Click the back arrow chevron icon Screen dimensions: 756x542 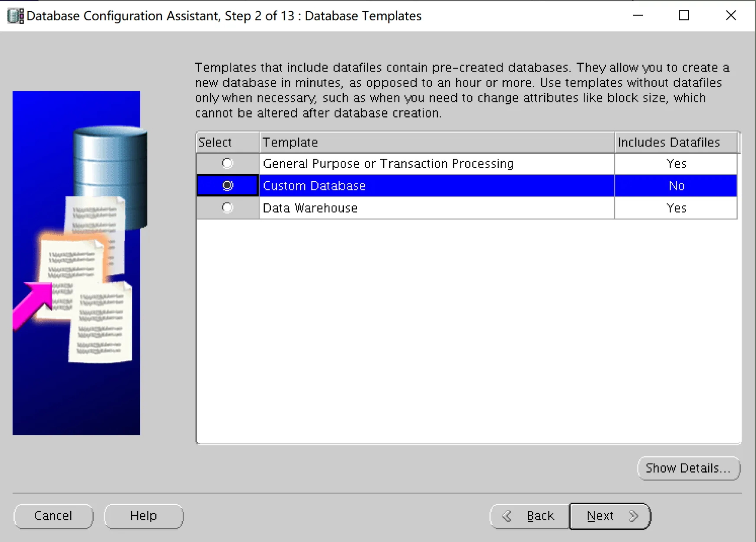pos(507,516)
